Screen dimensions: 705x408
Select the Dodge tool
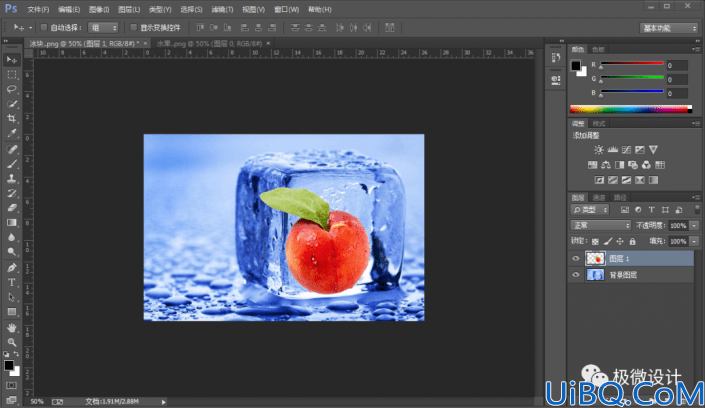[x=12, y=252]
